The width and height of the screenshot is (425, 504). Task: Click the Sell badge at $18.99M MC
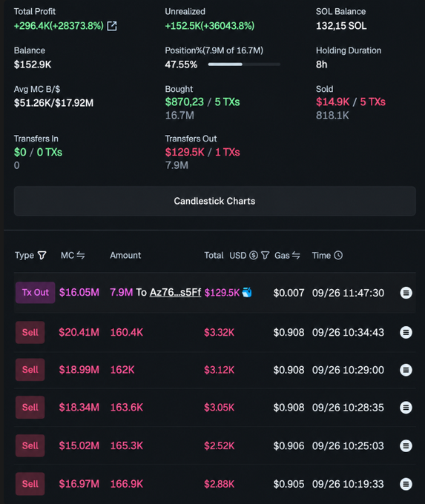tap(30, 370)
